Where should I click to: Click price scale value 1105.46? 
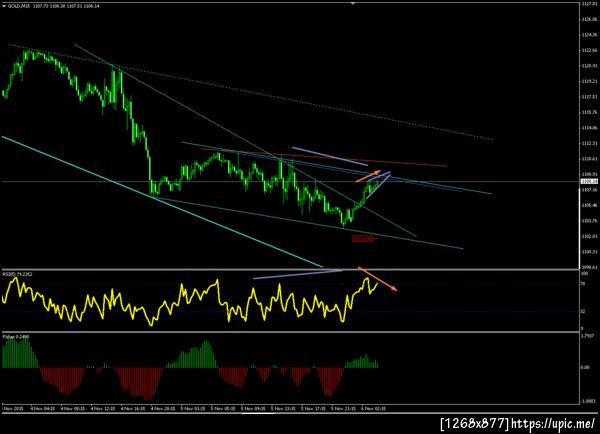click(x=589, y=205)
